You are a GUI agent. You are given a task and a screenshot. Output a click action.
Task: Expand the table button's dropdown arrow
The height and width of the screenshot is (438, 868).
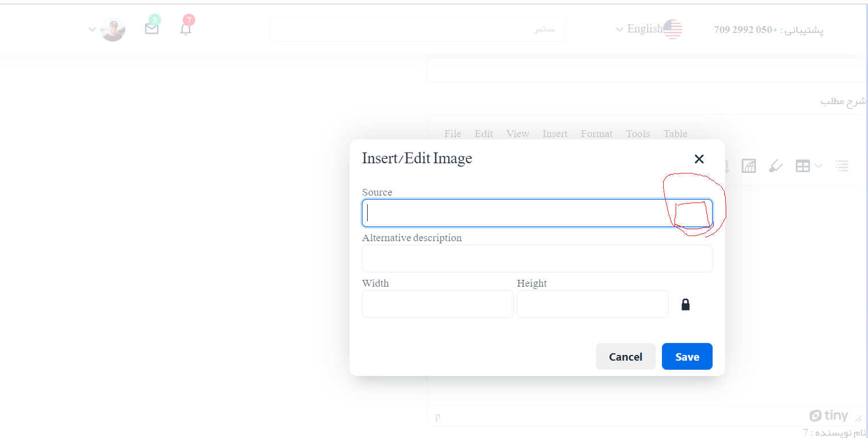coord(818,166)
